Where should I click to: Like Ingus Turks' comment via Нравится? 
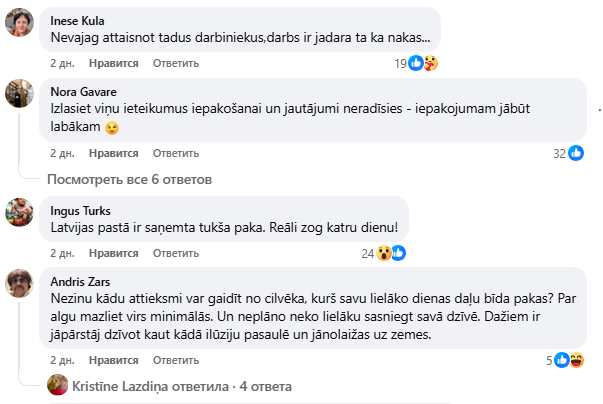pyautogui.click(x=112, y=253)
